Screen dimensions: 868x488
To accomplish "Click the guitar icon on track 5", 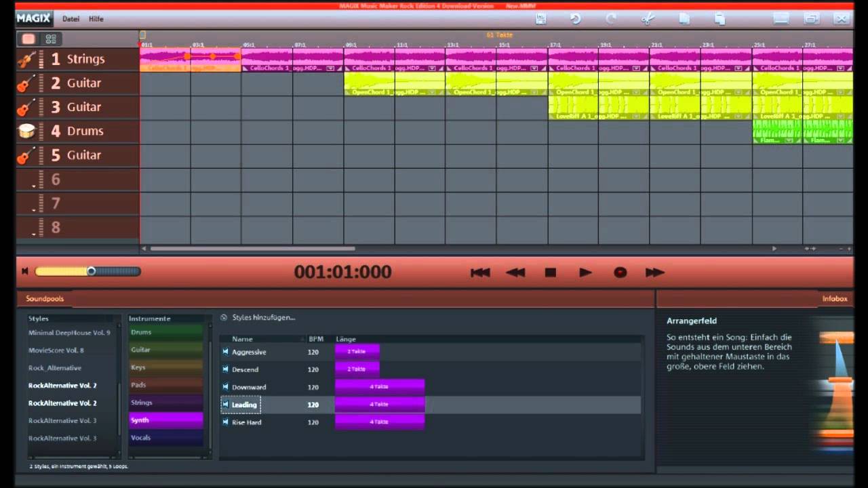I will 26,155.
